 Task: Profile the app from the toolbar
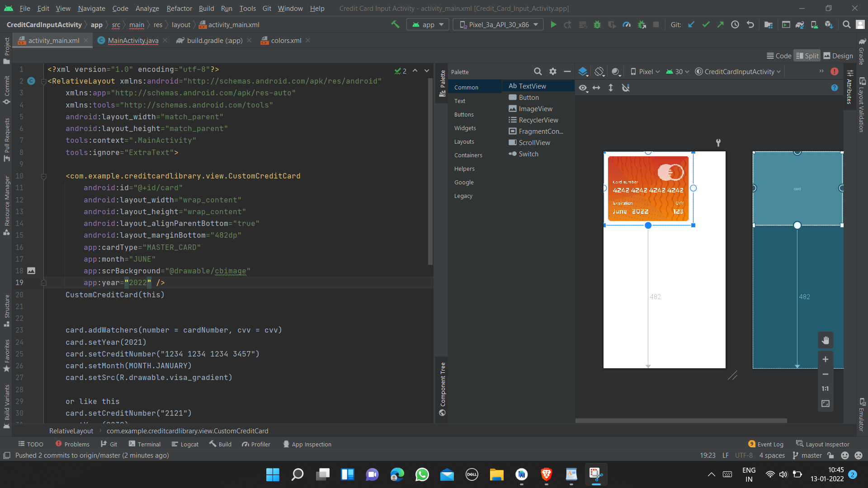[x=627, y=24]
